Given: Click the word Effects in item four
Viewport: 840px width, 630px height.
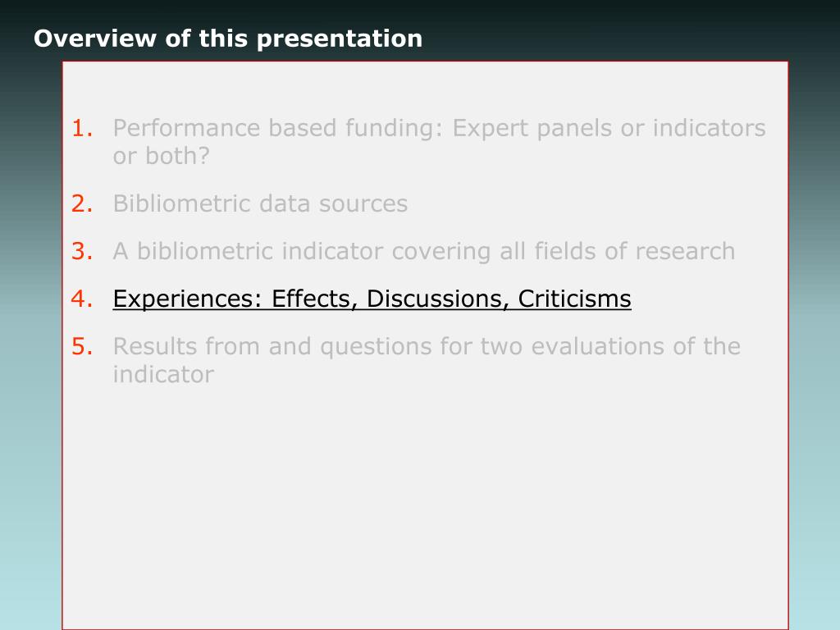Looking at the screenshot, I should [314, 299].
